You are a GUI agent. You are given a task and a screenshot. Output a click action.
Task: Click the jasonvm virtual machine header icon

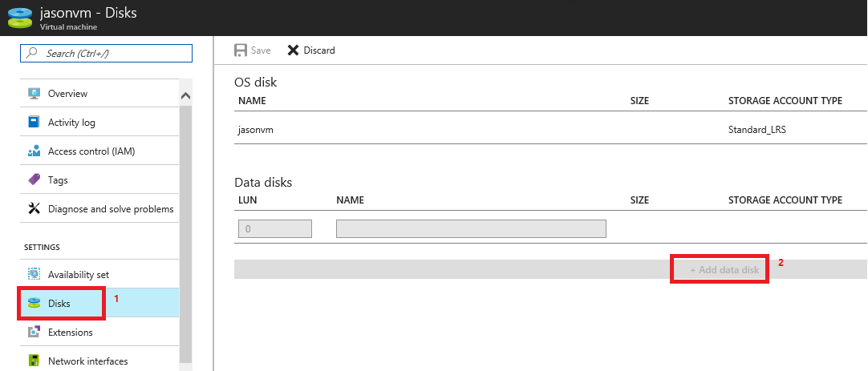point(19,18)
